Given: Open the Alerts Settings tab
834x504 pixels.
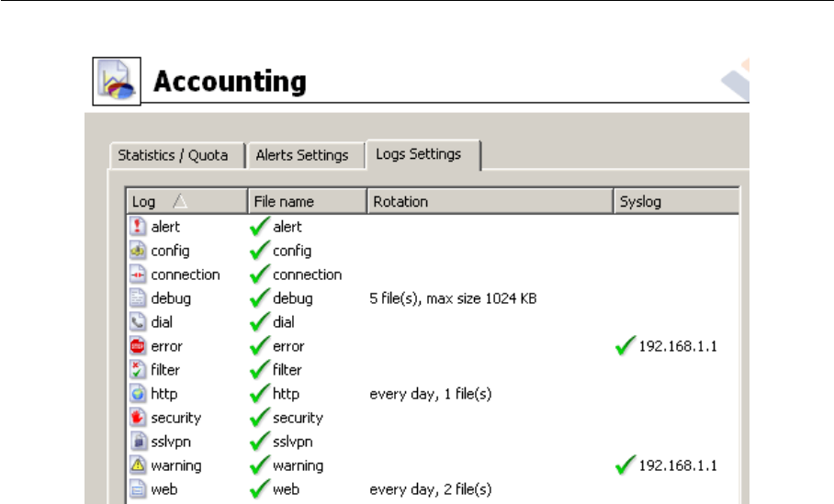Looking at the screenshot, I should [x=302, y=155].
